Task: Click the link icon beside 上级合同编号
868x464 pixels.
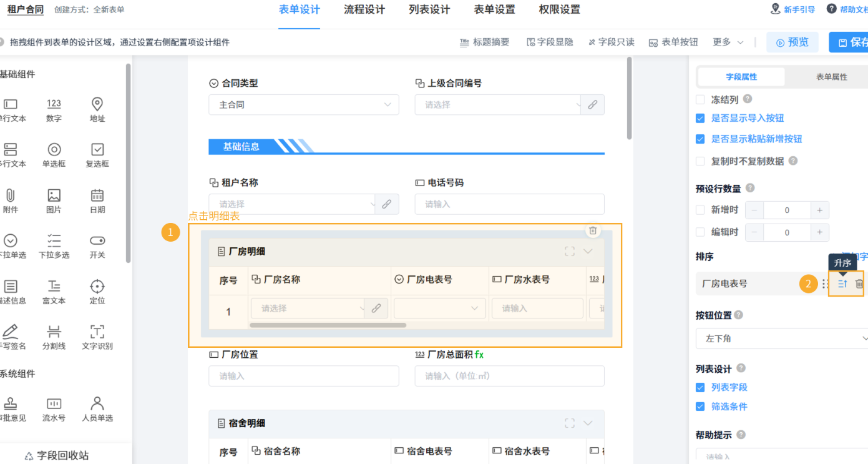Action: 592,105
